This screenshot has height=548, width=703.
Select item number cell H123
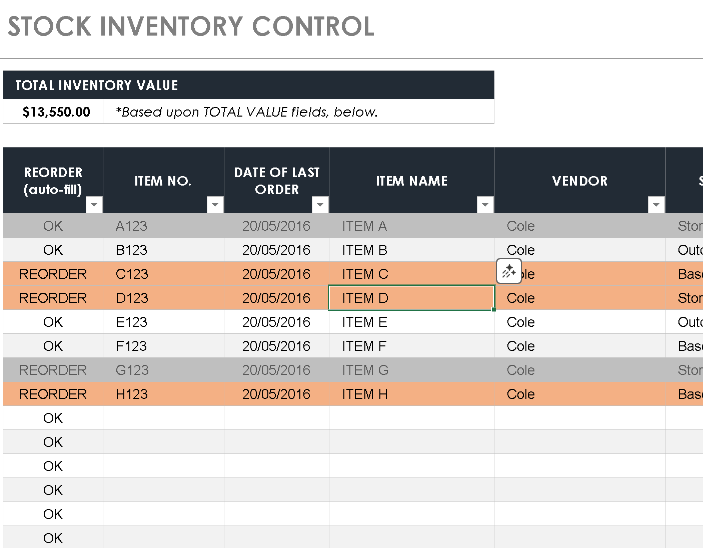[x=164, y=394]
